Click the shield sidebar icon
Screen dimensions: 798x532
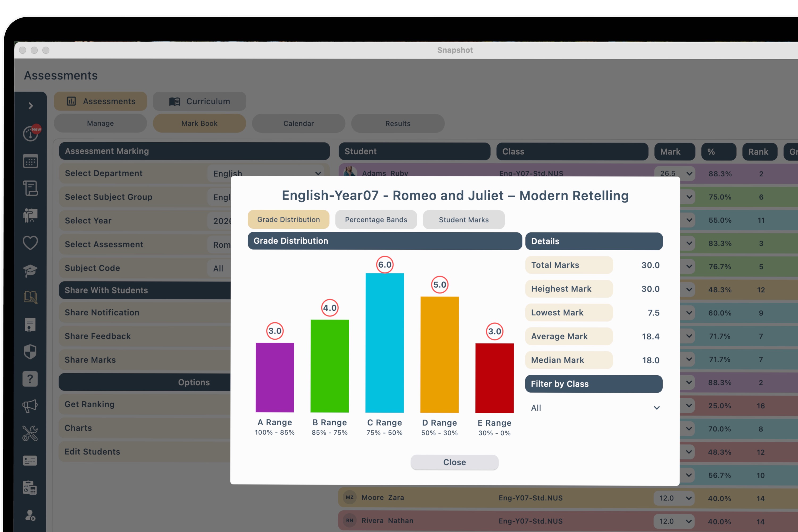pyautogui.click(x=30, y=352)
